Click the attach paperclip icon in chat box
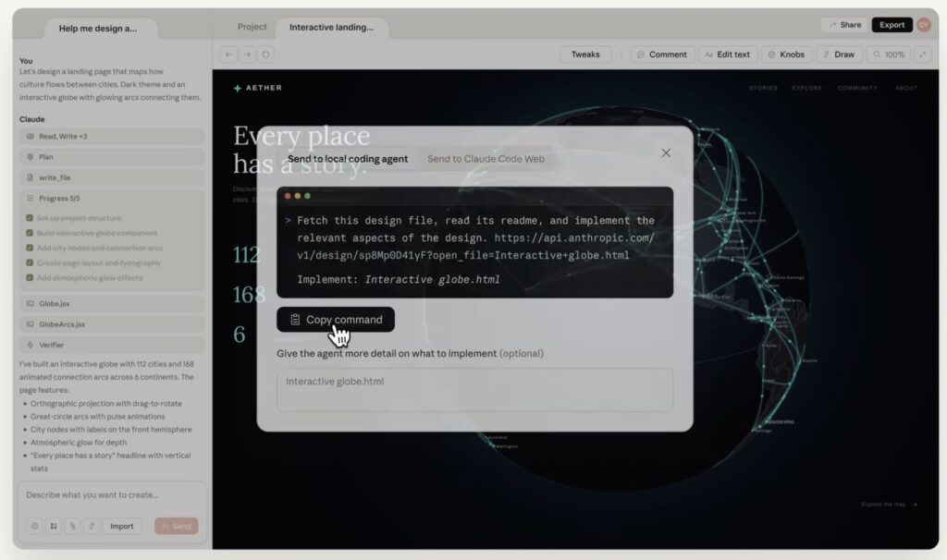 [x=71, y=526]
